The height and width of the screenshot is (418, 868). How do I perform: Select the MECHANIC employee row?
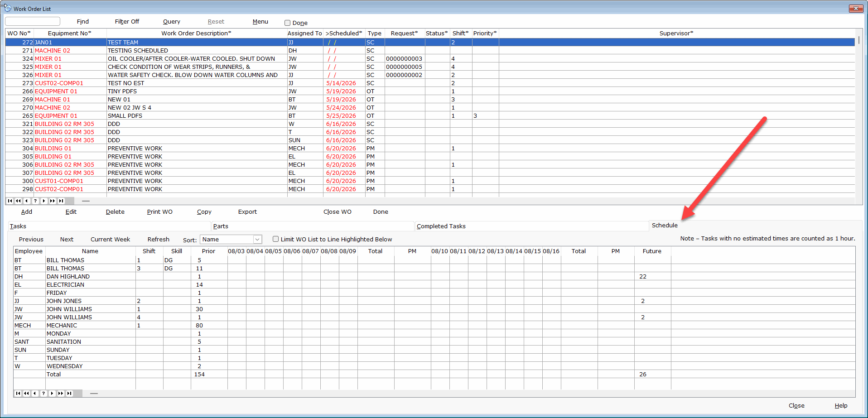pos(434,325)
